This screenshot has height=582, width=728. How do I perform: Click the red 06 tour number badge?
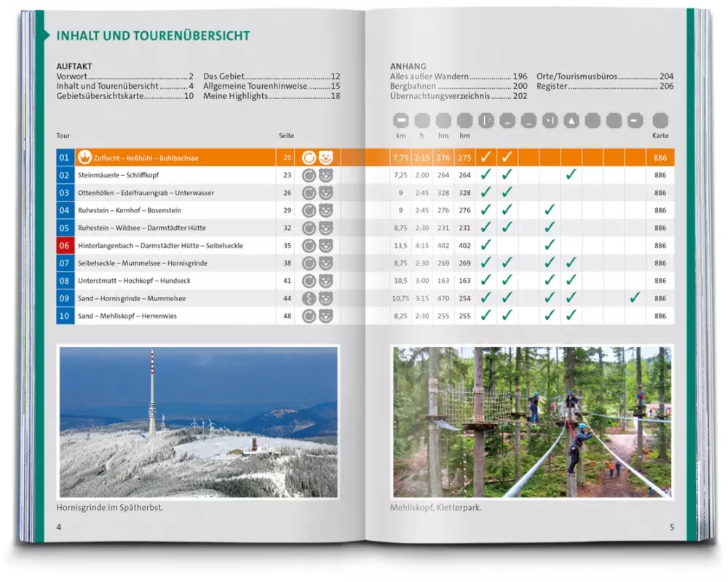[x=65, y=246]
